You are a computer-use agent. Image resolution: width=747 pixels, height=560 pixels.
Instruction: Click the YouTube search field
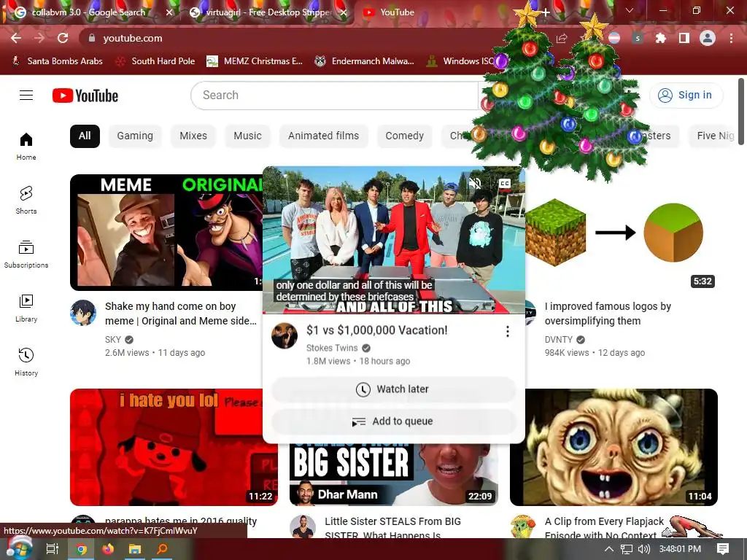[x=334, y=96]
